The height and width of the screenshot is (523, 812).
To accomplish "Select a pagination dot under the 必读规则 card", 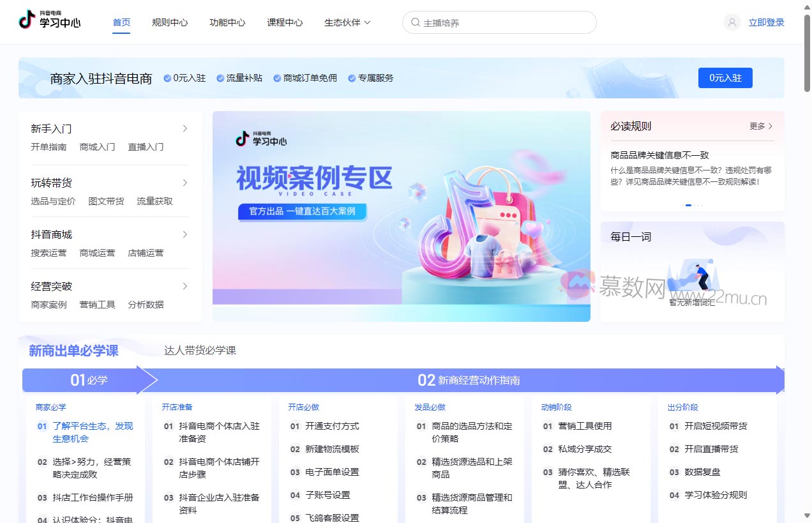I will pos(689,206).
